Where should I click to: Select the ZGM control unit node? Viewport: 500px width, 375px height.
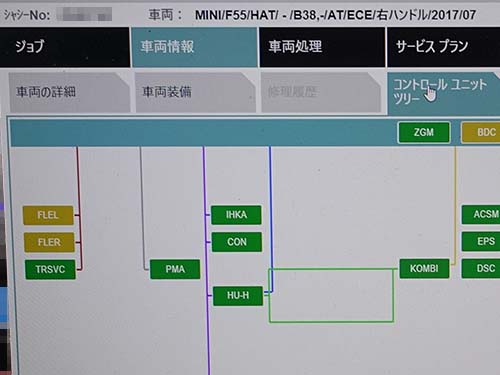pos(424,133)
